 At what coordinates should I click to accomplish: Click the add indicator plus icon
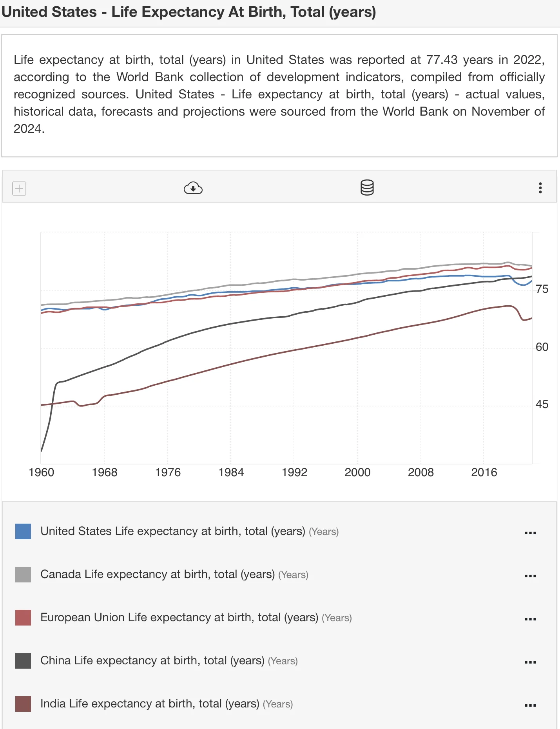point(19,189)
